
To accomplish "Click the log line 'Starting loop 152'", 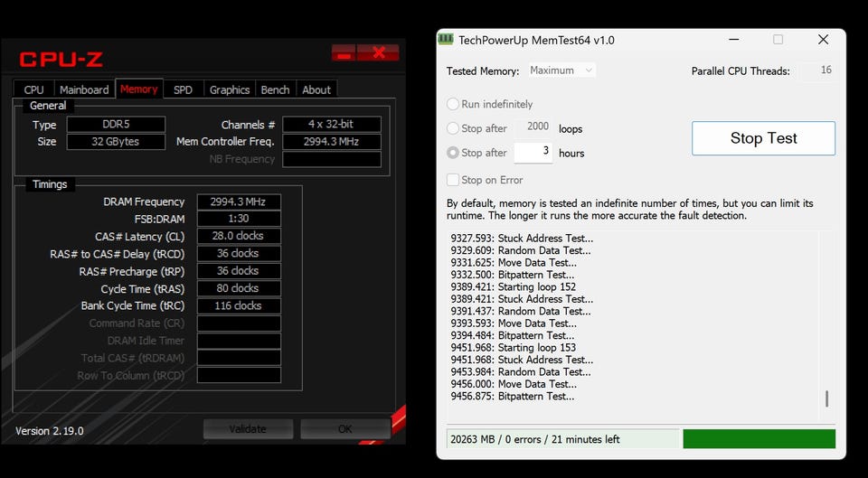I will click(x=514, y=287).
